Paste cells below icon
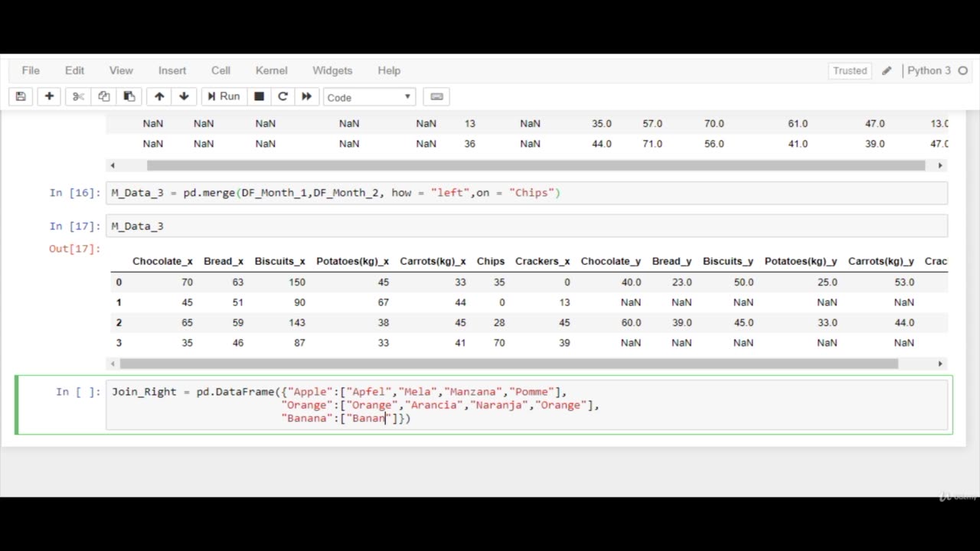 click(129, 96)
